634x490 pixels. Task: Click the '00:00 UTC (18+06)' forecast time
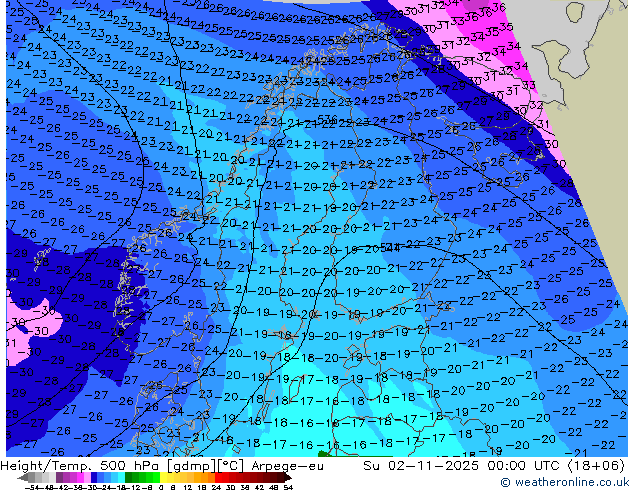pyautogui.click(x=556, y=466)
